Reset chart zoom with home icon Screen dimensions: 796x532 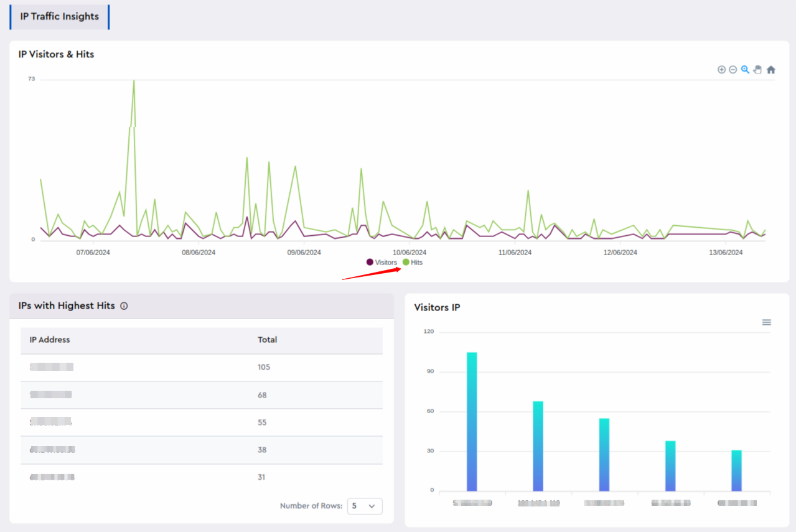tap(771, 70)
